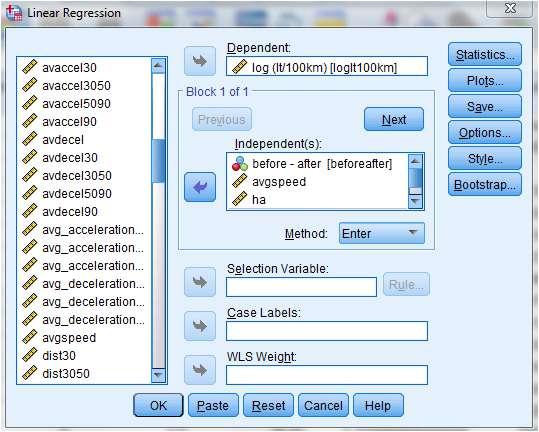Screen dimensions: 539x432
Task: Click blue arrow to remove independent variable
Action: 200,187
